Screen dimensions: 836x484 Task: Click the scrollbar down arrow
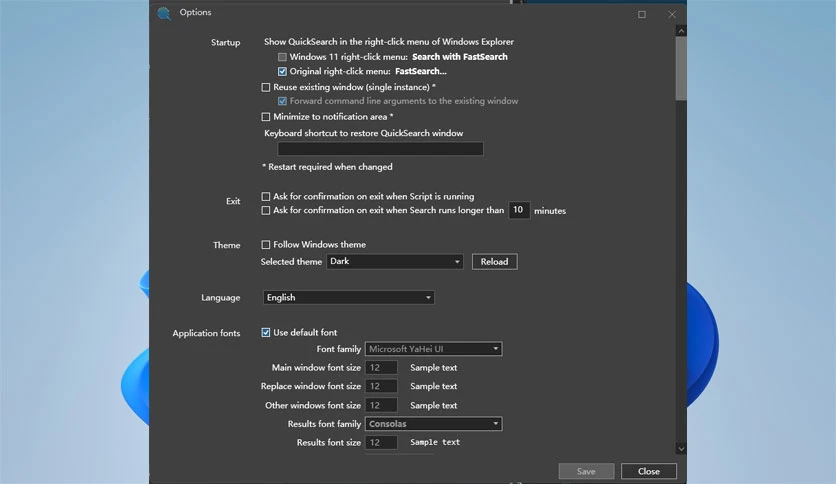(x=681, y=449)
